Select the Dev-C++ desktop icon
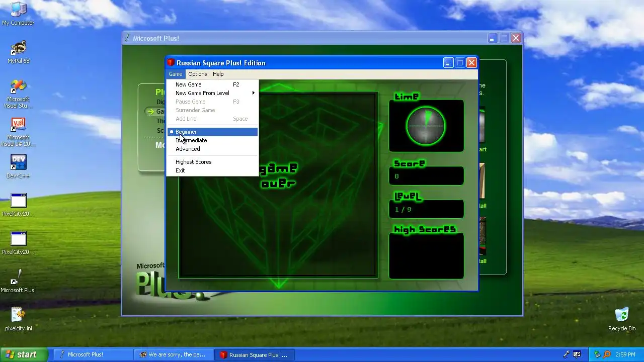 [18, 166]
